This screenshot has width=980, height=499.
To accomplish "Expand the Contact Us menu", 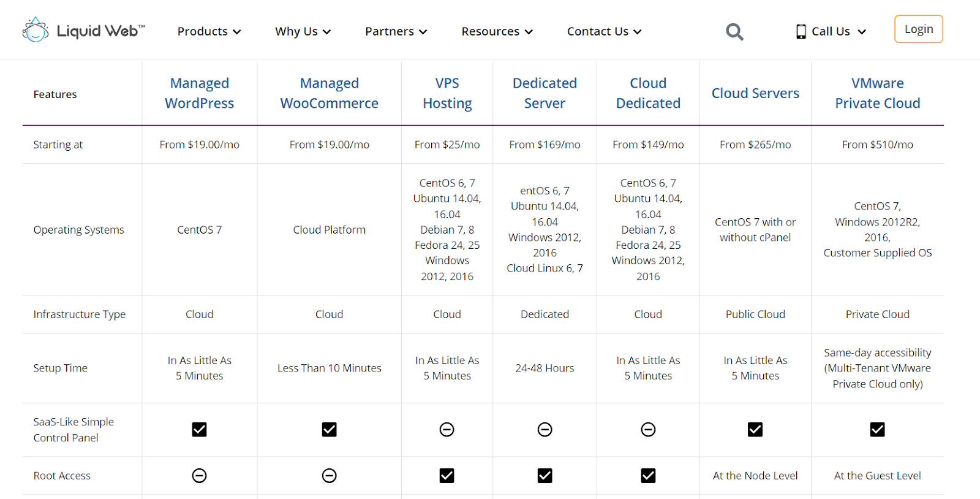I will click(x=604, y=31).
